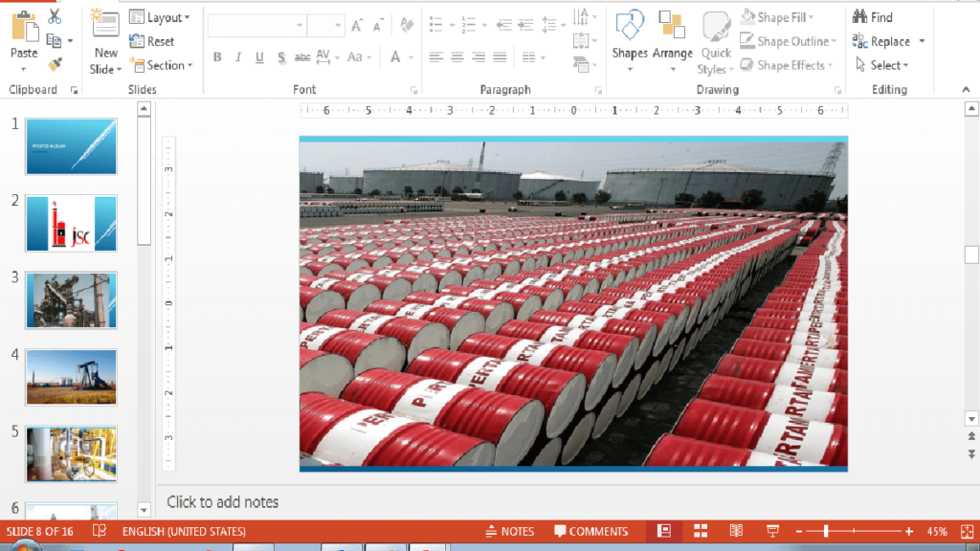Open Comments from the status bar
The height and width of the screenshot is (551, 980).
590,531
